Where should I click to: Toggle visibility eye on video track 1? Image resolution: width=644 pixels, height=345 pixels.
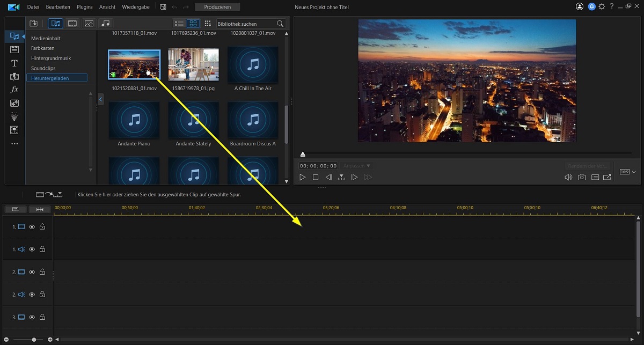pos(32,227)
